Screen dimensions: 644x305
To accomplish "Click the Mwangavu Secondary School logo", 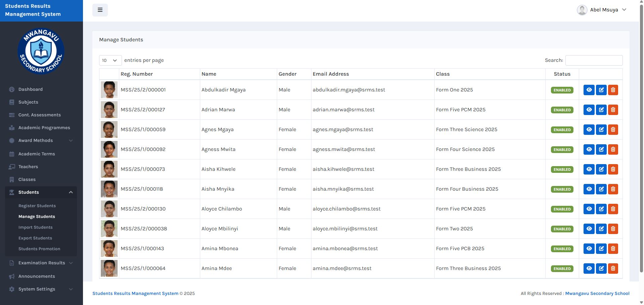I will [41, 51].
